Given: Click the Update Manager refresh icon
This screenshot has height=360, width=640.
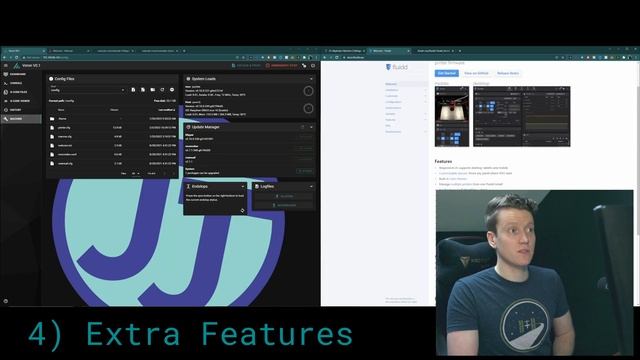Looking at the screenshot, I should tap(303, 127).
